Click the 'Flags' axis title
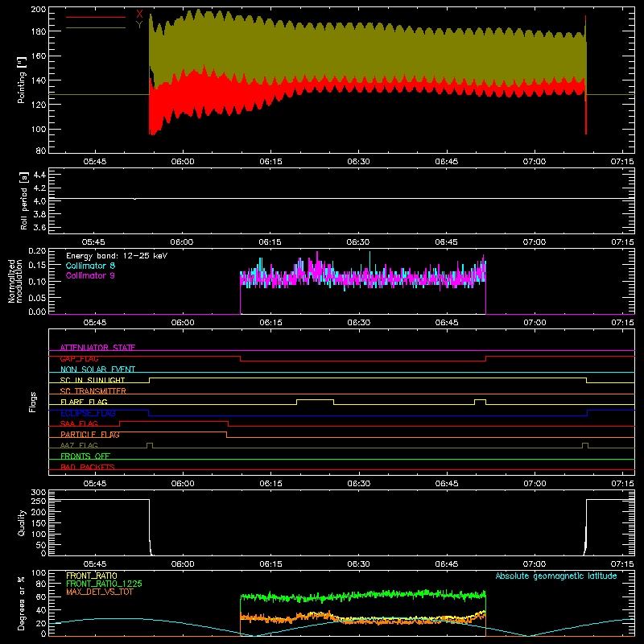644x644 pixels. pos(32,402)
